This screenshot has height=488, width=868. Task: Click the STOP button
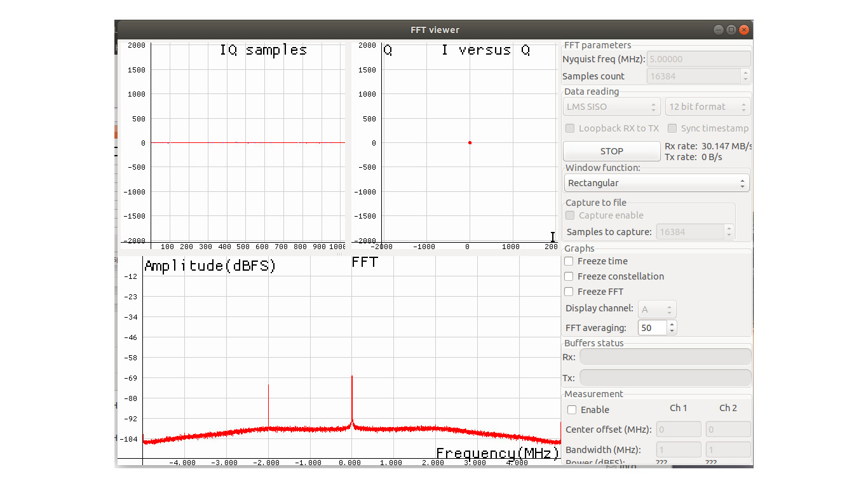pyautogui.click(x=612, y=151)
